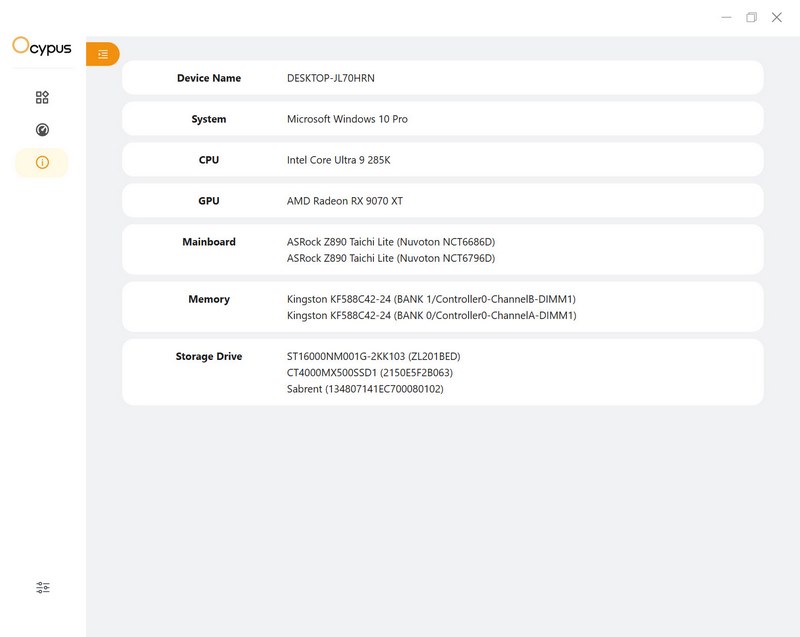Minimize the Ocypus window
Viewport: 800px width, 637px height.
[x=725, y=17]
